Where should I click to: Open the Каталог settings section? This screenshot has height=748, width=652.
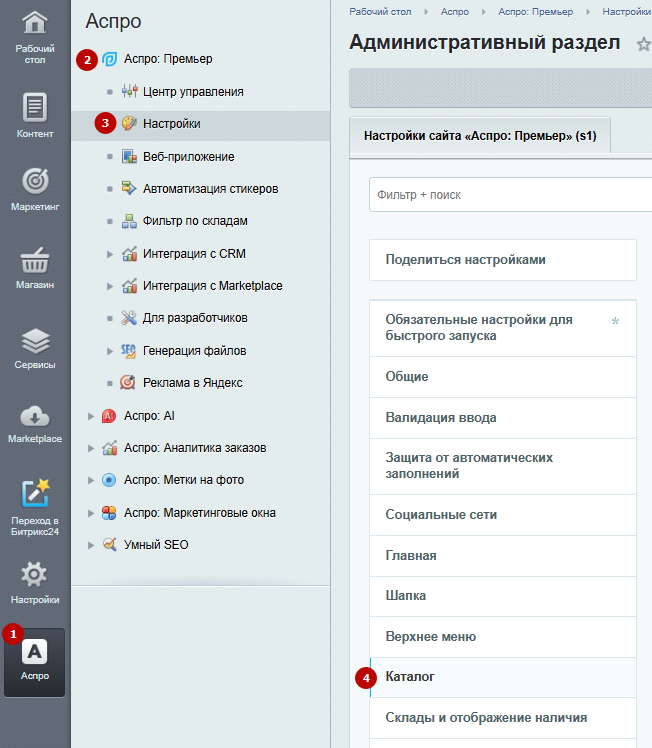(503, 677)
